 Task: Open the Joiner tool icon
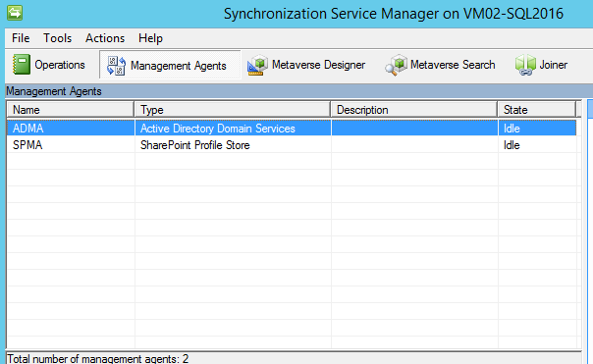tap(525, 65)
